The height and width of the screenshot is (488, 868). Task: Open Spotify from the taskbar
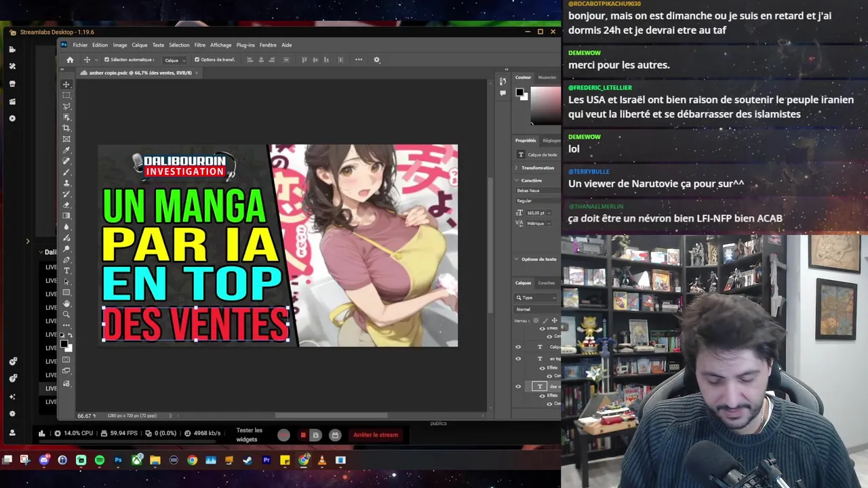coord(100,460)
